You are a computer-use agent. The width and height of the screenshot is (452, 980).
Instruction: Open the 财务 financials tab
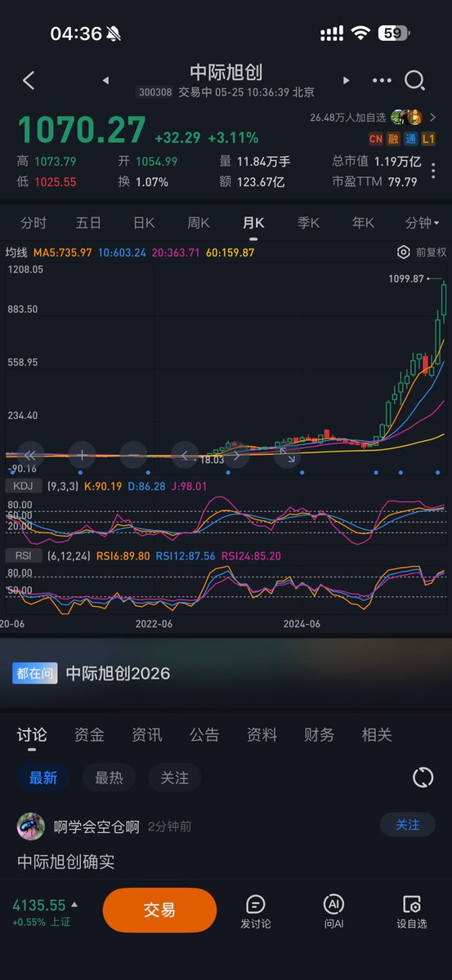[x=320, y=735]
